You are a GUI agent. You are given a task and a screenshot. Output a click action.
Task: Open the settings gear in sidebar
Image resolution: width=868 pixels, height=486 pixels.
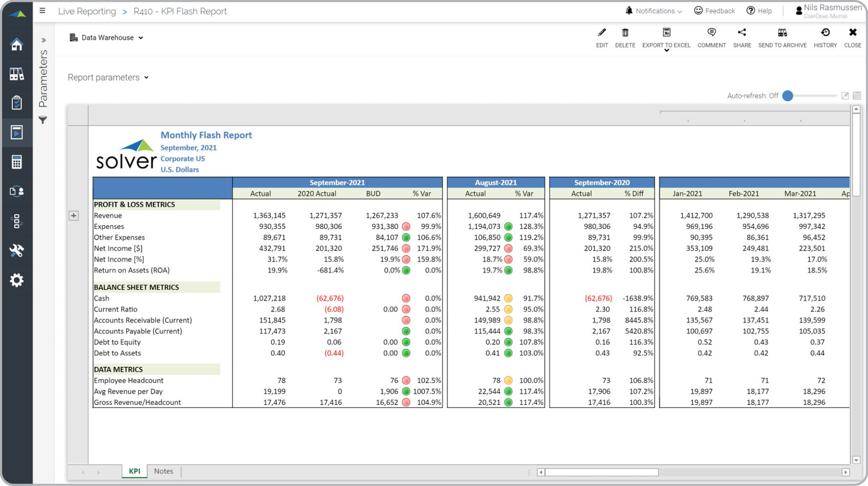point(17,280)
